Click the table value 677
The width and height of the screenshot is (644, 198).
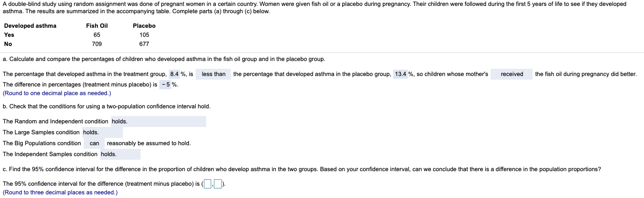(x=144, y=44)
